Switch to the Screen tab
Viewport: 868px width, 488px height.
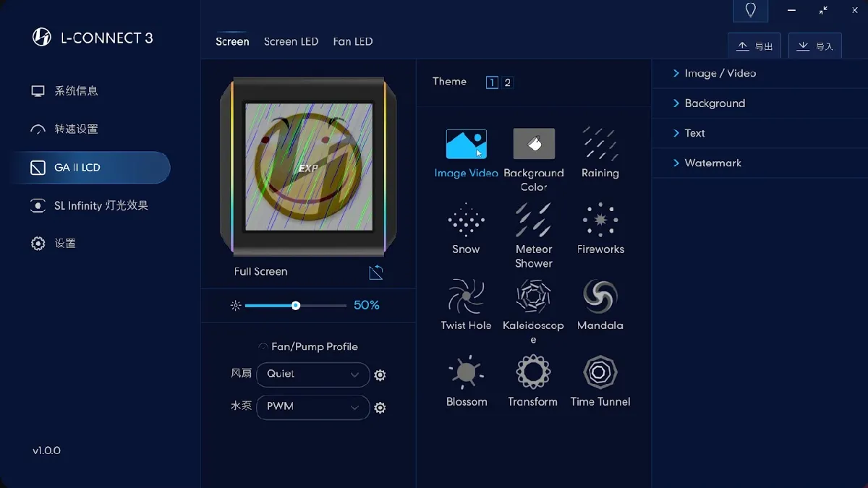point(232,41)
